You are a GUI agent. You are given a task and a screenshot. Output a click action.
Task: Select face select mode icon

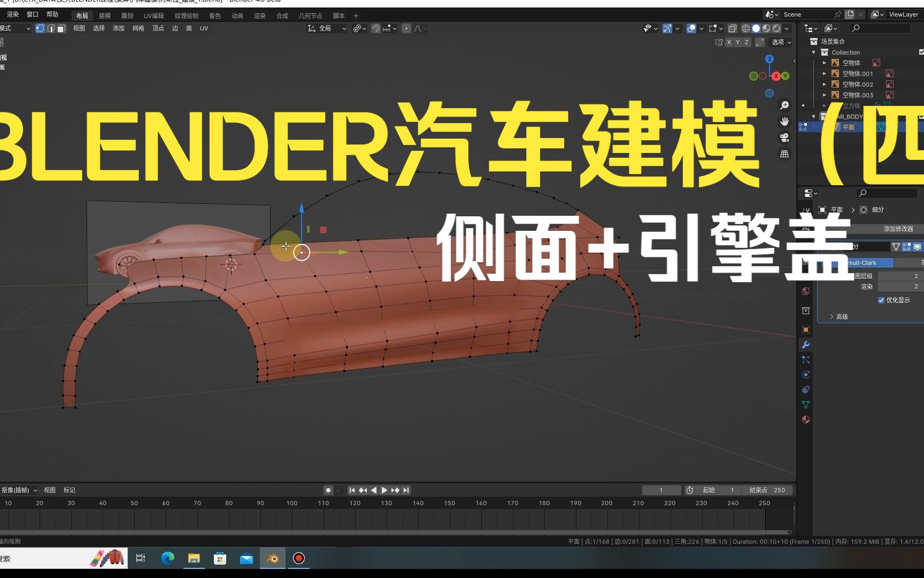coord(61,28)
